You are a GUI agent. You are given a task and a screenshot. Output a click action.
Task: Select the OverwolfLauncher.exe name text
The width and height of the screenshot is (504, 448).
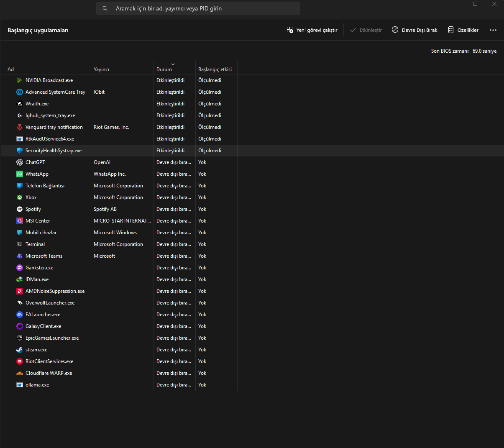(x=50, y=303)
